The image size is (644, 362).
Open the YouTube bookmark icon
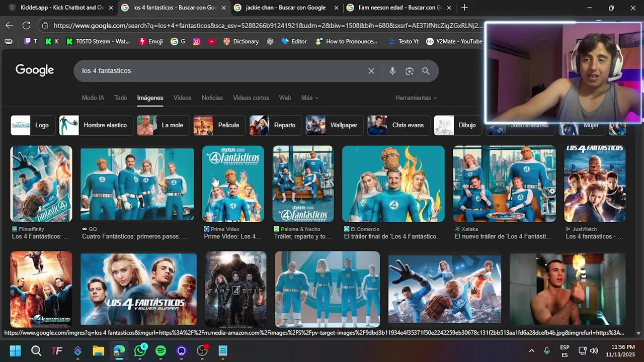click(212, 41)
